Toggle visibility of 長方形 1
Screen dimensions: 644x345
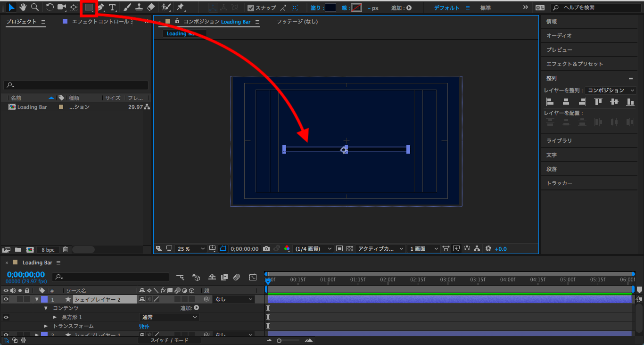click(x=6, y=317)
